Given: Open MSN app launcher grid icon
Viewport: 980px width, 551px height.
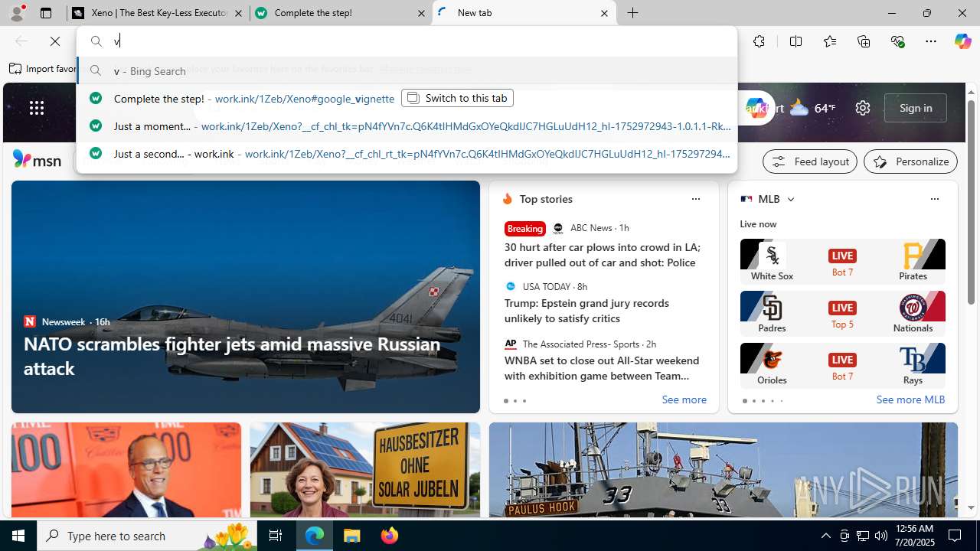Looking at the screenshot, I should pos(37,108).
